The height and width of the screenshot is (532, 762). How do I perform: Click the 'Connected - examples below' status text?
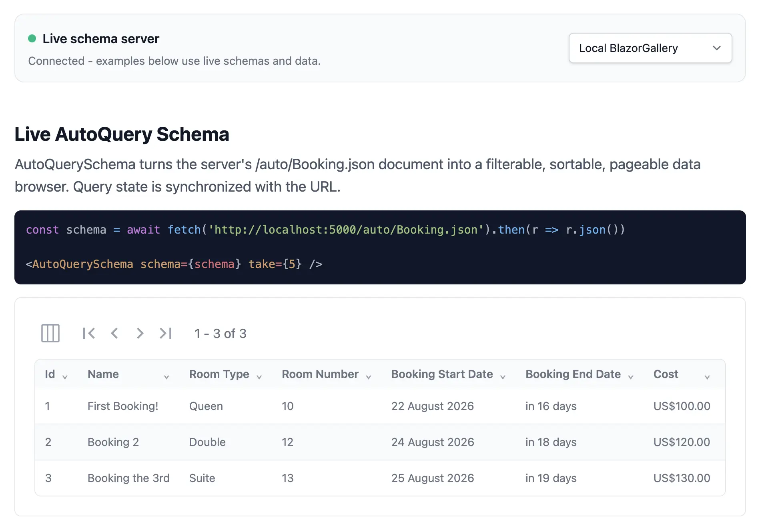click(x=174, y=61)
